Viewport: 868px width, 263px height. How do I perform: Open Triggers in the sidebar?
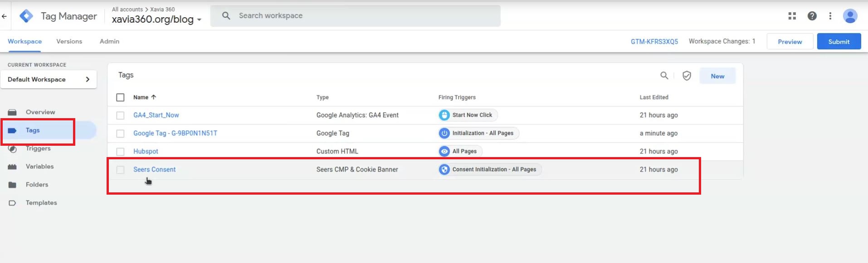(38, 148)
